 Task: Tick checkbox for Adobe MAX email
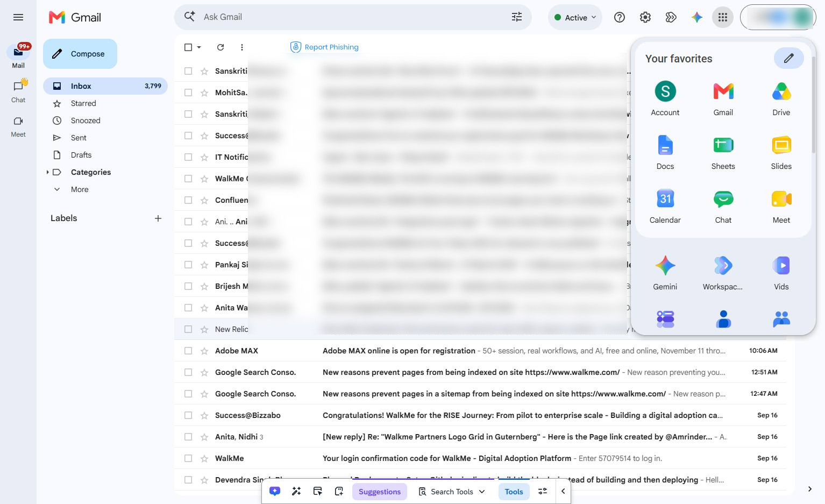(x=188, y=351)
